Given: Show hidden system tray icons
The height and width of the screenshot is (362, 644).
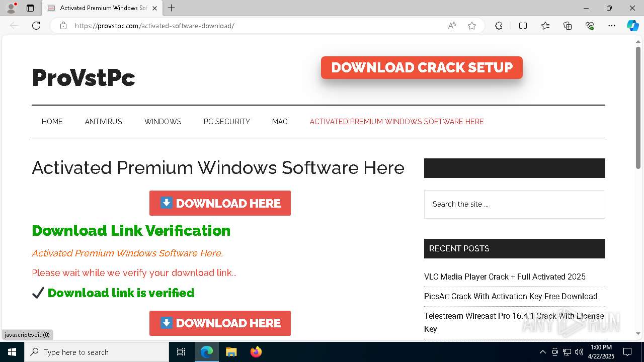Looking at the screenshot, I should 542,352.
